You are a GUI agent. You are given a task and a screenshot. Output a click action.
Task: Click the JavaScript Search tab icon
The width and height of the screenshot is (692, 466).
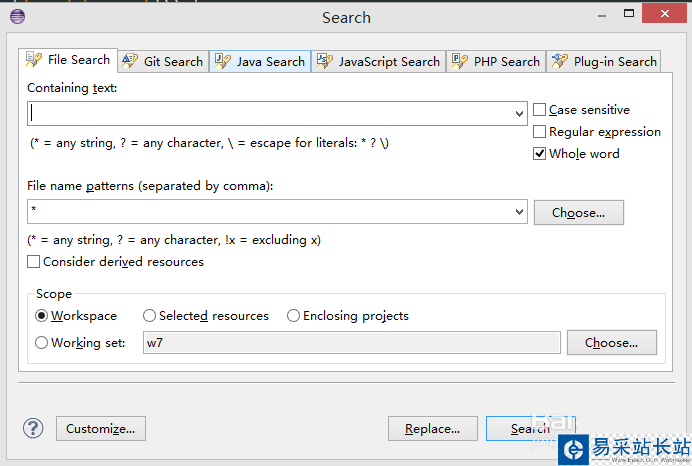coord(324,61)
